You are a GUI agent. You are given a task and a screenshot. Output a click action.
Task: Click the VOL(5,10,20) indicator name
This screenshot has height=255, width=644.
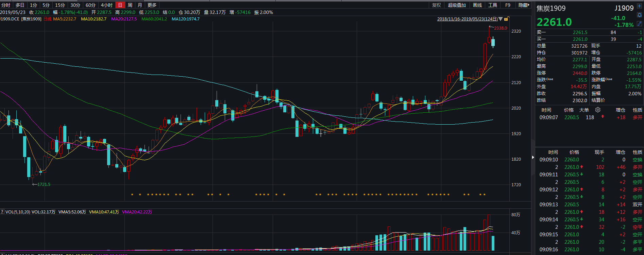tap(18, 212)
